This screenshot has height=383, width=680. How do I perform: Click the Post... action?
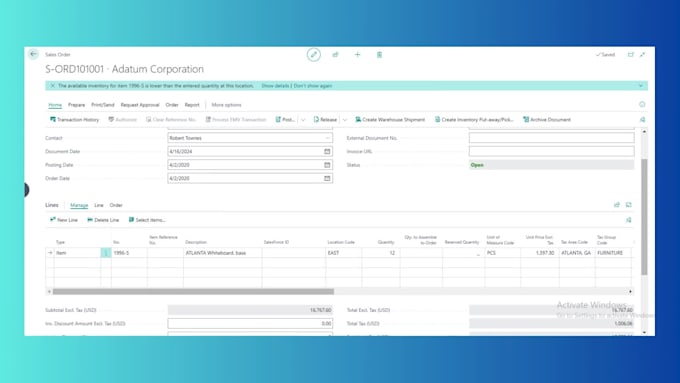[285, 120]
